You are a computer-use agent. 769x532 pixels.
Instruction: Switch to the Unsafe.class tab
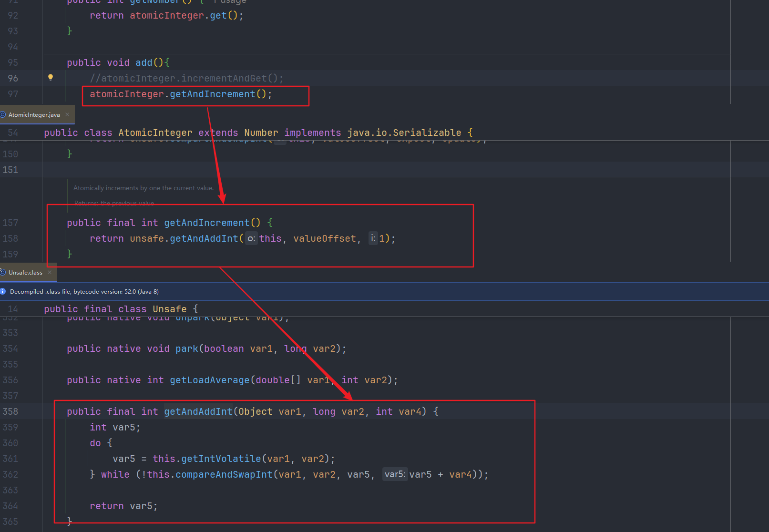pos(25,273)
